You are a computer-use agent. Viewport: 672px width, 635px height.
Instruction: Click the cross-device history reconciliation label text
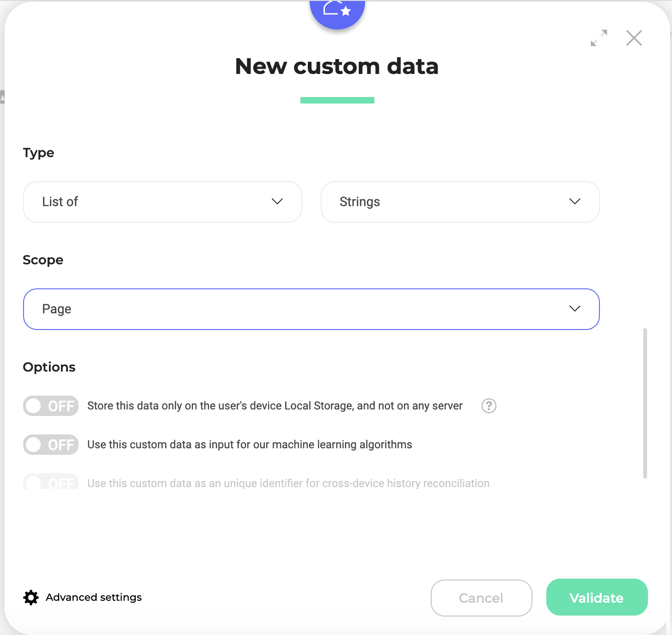point(288,483)
